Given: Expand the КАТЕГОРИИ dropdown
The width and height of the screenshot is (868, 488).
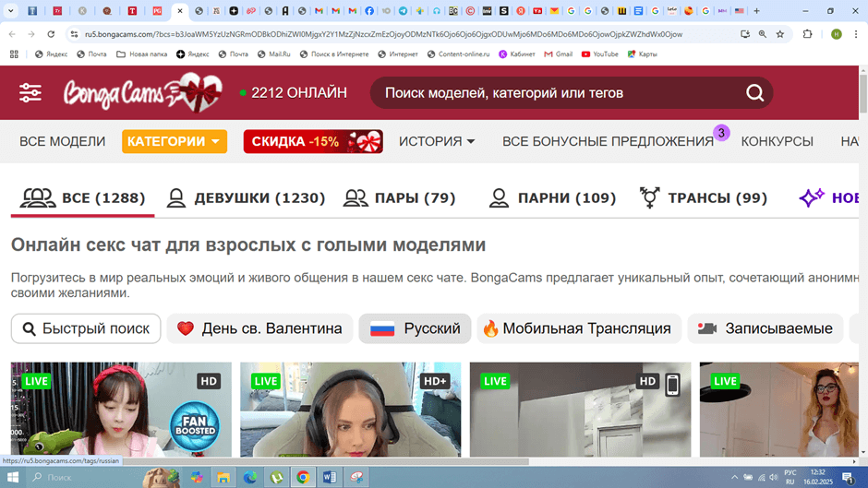Looking at the screenshot, I should coord(175,142).
